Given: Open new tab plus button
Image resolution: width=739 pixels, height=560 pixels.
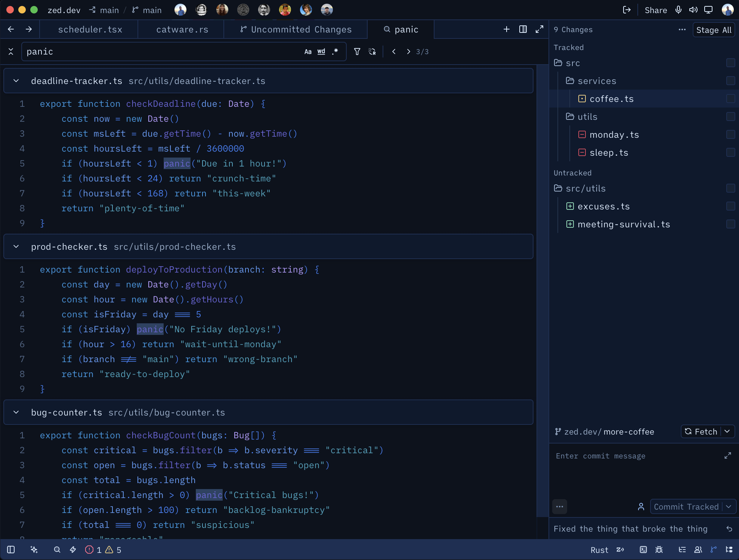Looking at the screenshot, I should click(x=507, y=29).
